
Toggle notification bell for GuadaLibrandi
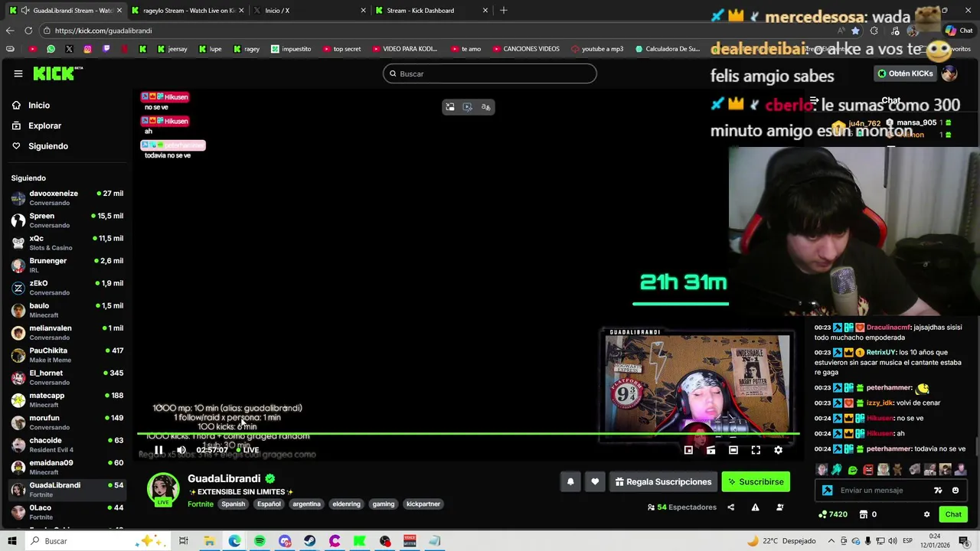click(x=570, y=481)
